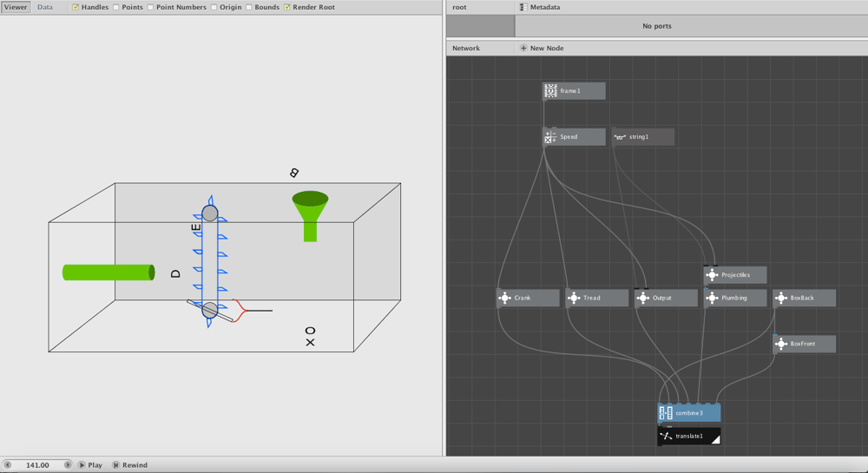The height and width of the screenshot is (473, 868).
Task: Select the Crank node icon
Action: [504, 298]
